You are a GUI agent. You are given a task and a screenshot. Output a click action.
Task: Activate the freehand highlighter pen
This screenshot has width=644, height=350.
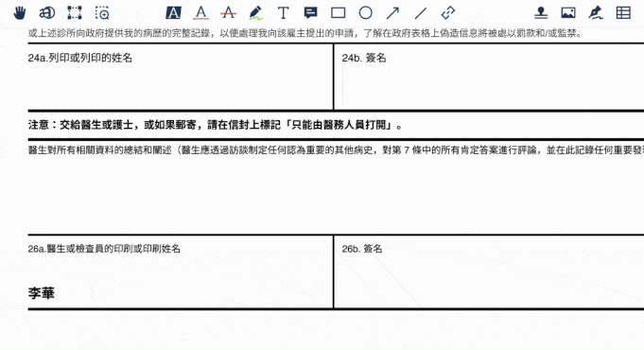[x=256, y=13]
